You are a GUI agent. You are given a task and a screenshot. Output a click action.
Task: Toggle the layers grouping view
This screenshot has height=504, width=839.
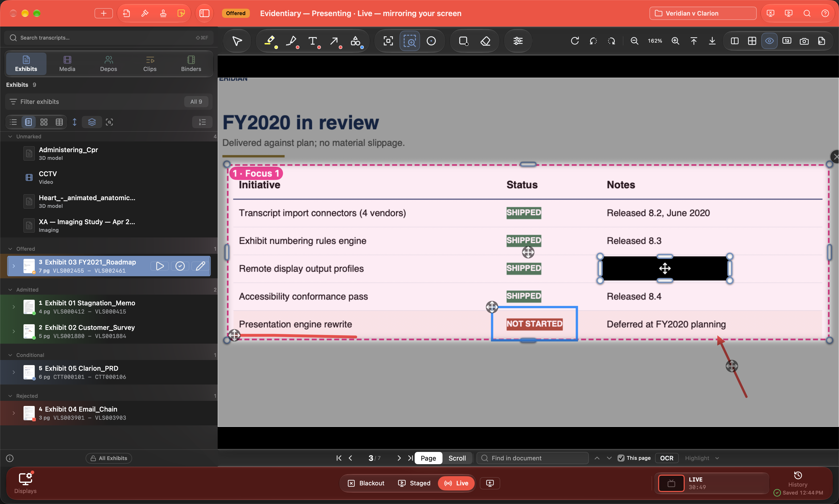click(92, 122)
